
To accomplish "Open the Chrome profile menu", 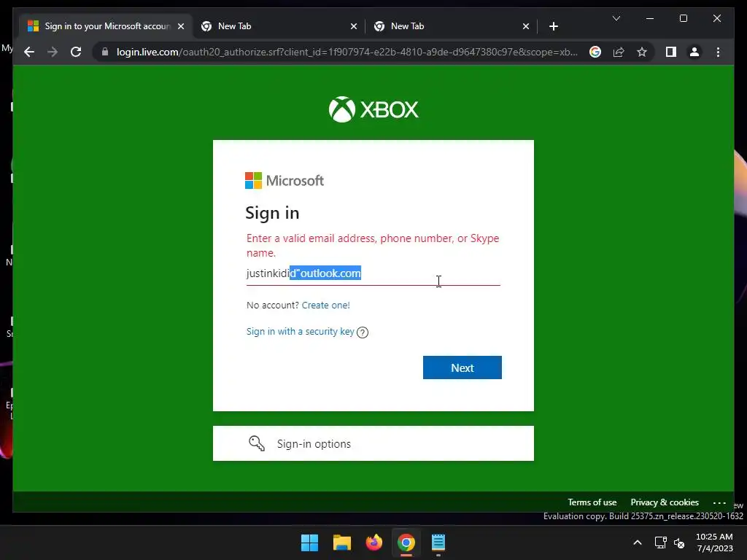I will tap(694, 52).
